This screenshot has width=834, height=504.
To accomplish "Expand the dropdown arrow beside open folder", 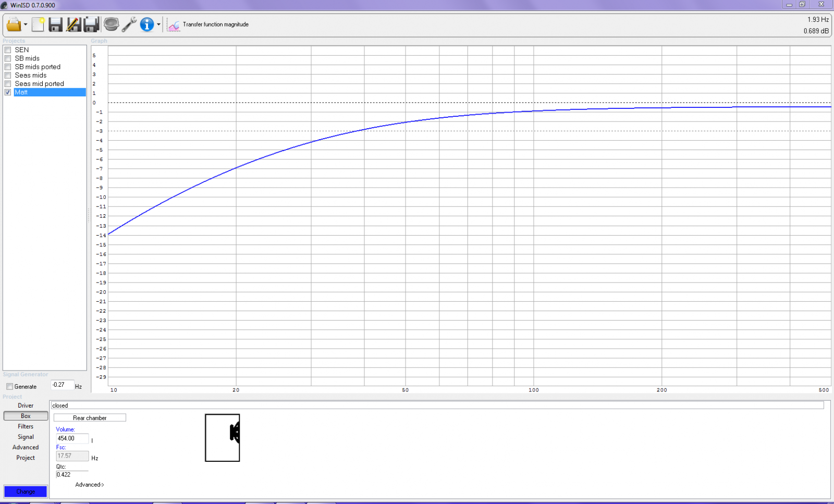I will click(26, 24).
